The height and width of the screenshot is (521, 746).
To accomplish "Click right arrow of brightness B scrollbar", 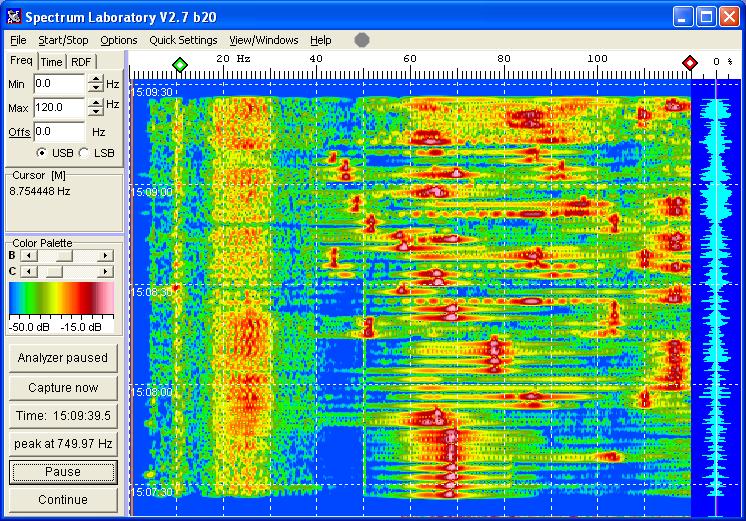I will [104, 256].
